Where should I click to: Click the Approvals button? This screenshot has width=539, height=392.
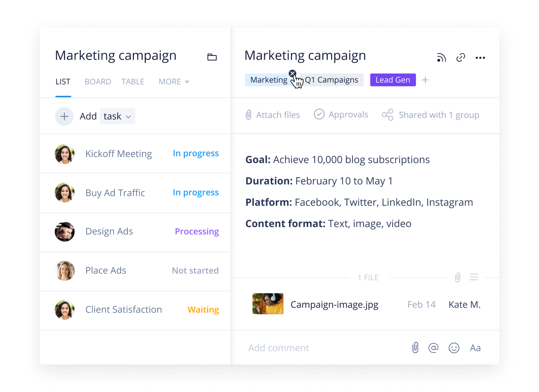[341, 114]
